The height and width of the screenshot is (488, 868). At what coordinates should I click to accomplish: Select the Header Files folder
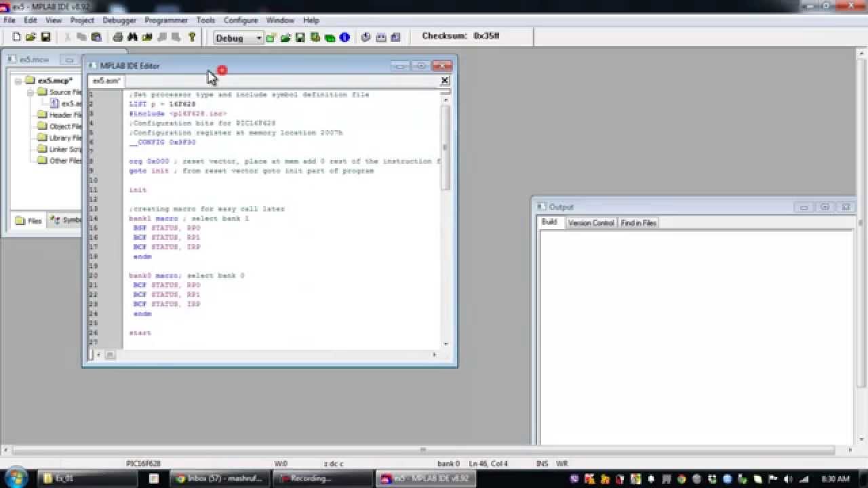(x=64, y=115)
